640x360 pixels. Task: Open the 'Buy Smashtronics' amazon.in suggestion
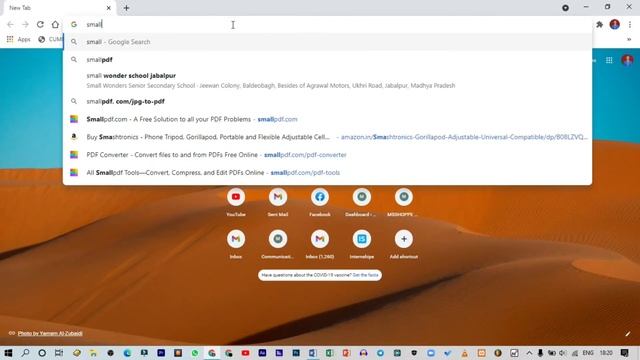pyautogui.click(x=327, y=137)
